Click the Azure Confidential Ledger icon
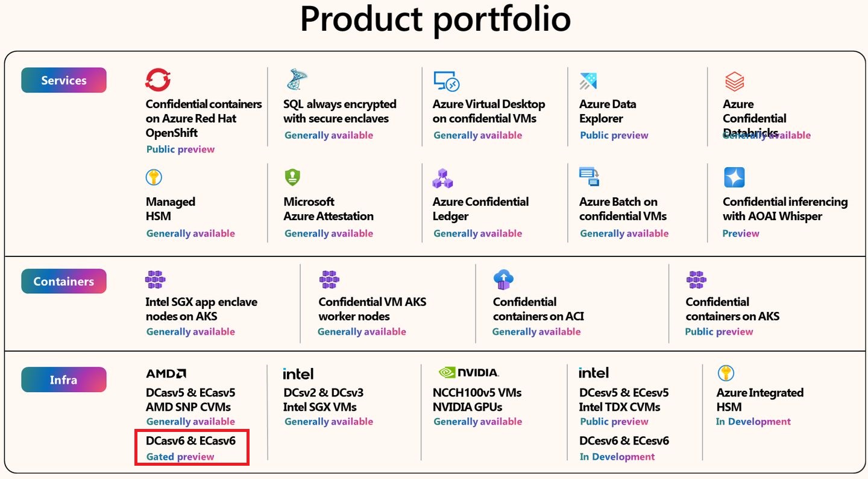Screen dimensions: 868x479 pyautogui.click(x=442, y=178)
